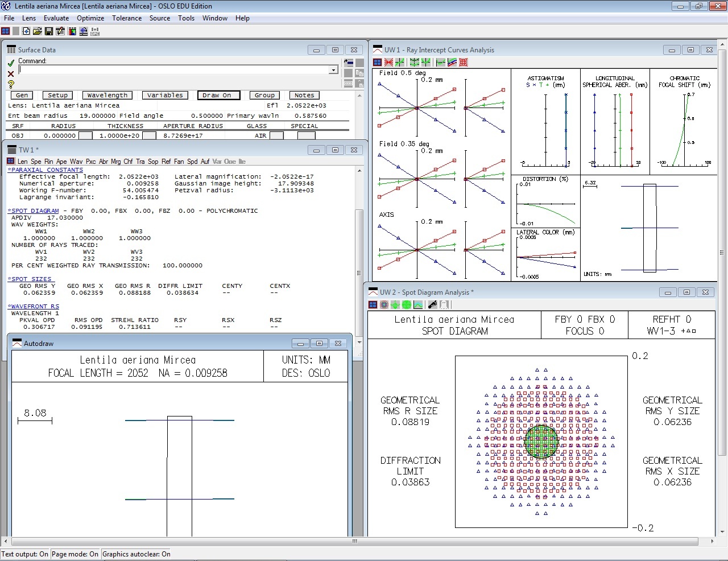Click the Open Lens folder icon

pos(38,31)
